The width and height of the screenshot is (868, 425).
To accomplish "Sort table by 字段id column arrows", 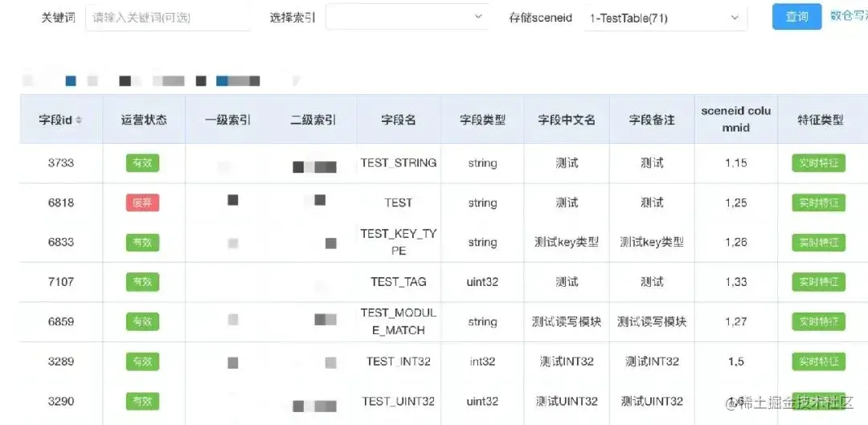I will tap(79, 120).
